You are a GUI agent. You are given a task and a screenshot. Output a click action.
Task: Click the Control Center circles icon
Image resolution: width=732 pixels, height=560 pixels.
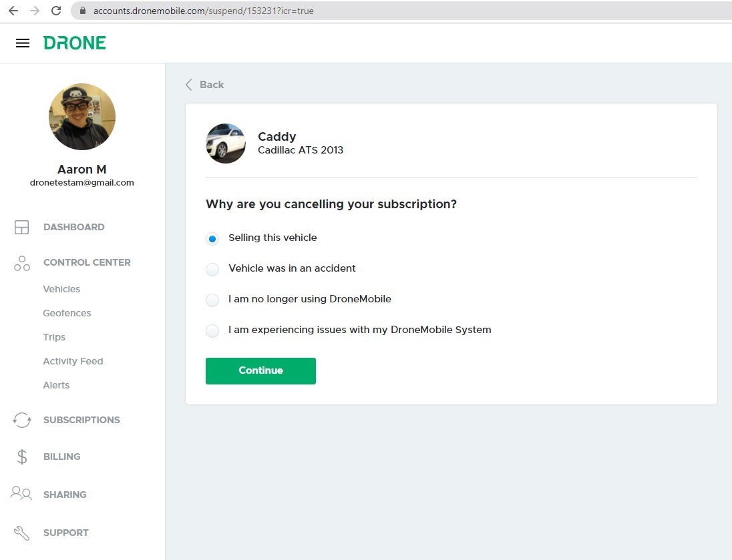(x=22, y=263)
